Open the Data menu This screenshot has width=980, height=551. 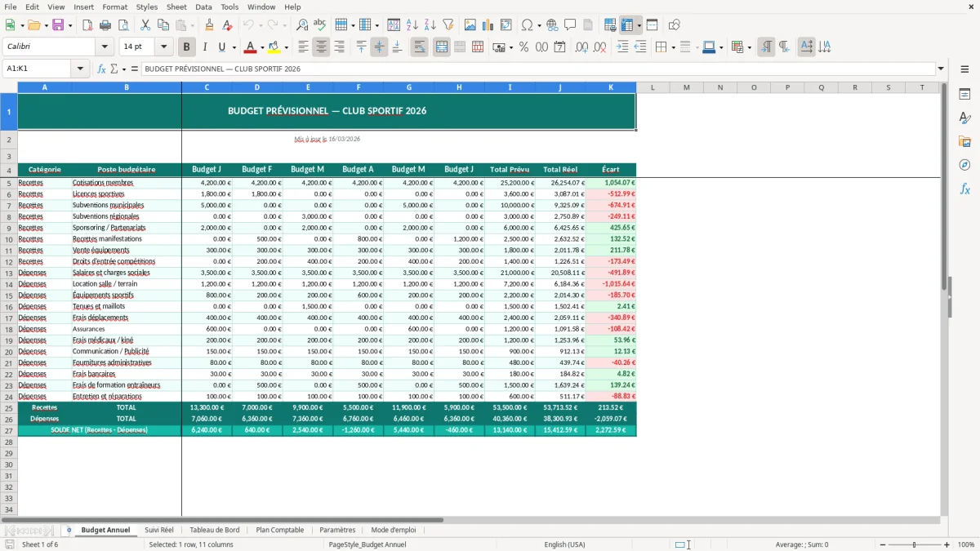[x=203, y=7]
